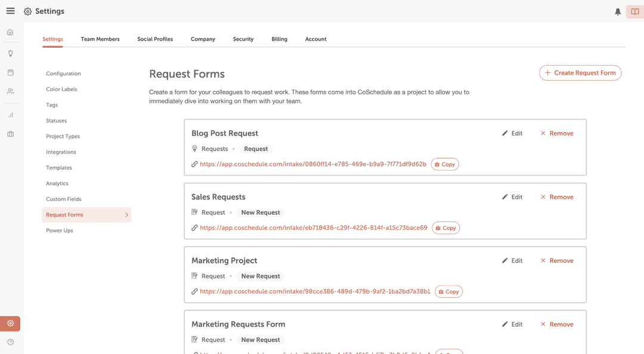Screen dimensions: 644x354
Task: Open the hamburger menu at top left
Action: point(10,10)
